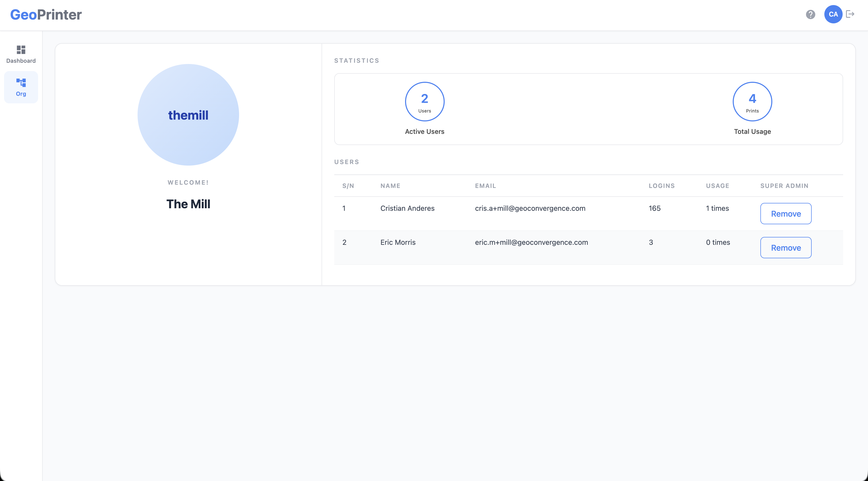
Task: Click the logout arrow icon
Action: pyautogui.click(x=850, y=14)
